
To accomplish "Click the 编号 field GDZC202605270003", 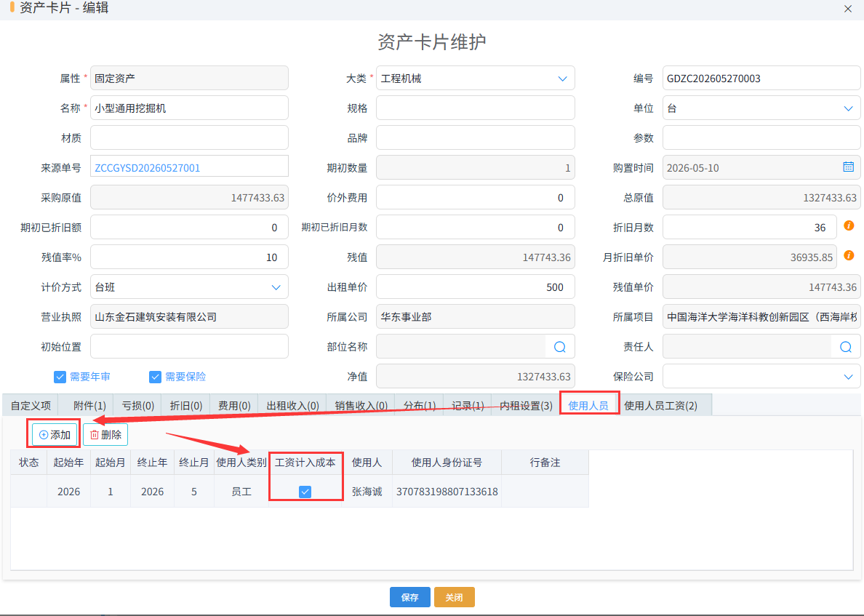I will [761, 79].
